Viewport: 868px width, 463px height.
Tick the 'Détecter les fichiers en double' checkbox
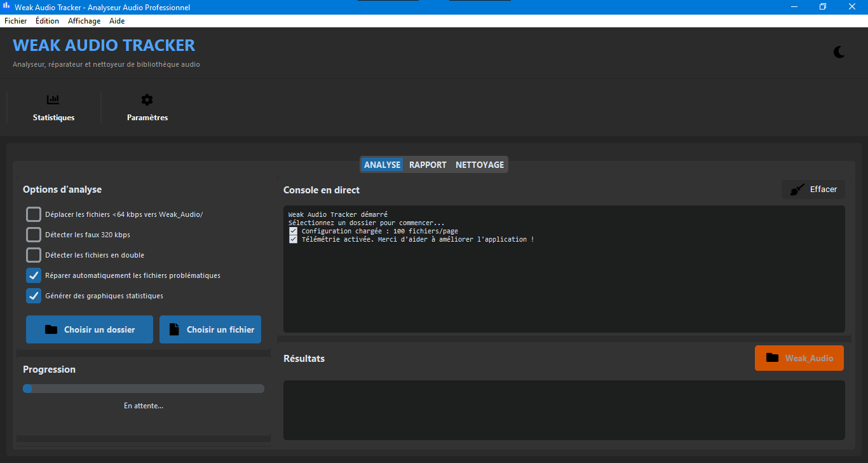pyautogui.click(x=34, y=255)
